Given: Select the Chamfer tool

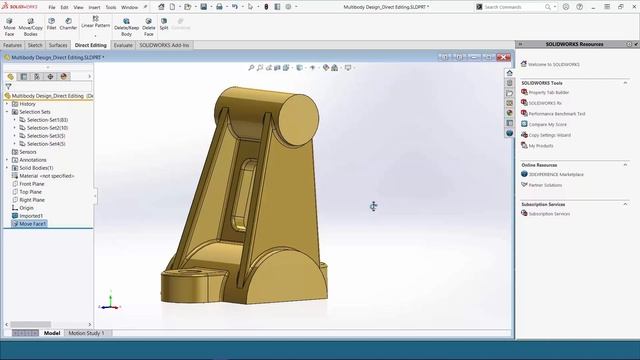Looking at the screenshot, I should (68, 24).
